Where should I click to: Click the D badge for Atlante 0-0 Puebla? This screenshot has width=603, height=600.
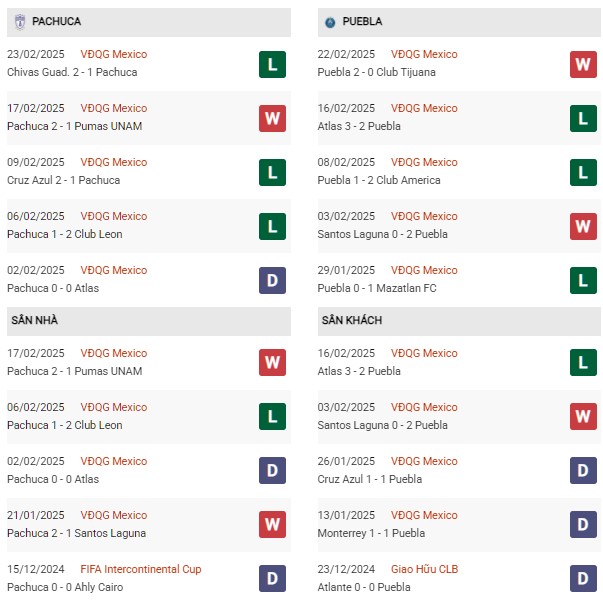[583, 578]
